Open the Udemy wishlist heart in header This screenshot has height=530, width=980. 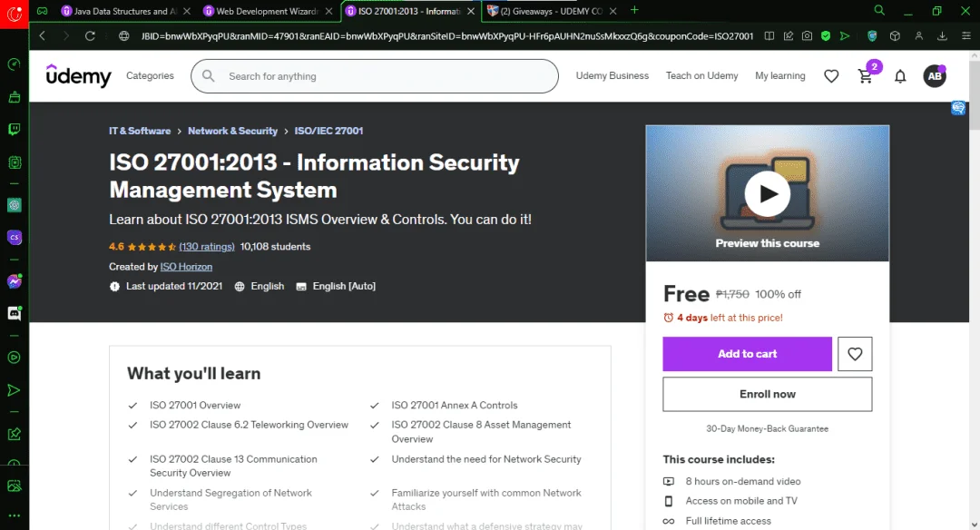tap(830, 76)
